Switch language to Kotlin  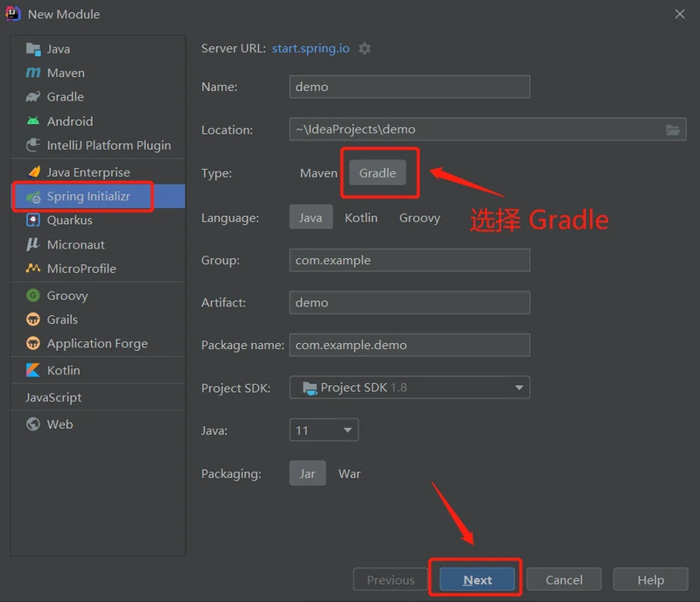point(360,218)
